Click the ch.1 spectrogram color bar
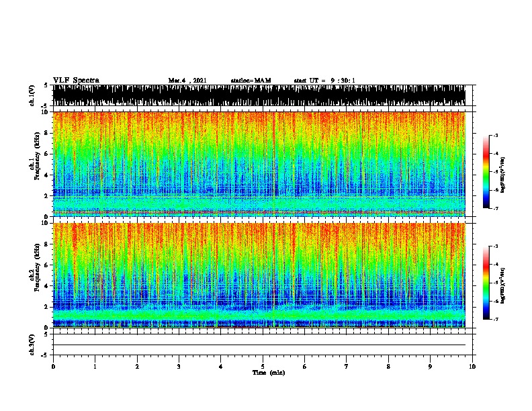Screen dimensions: 532x411 tap(486, 172)
